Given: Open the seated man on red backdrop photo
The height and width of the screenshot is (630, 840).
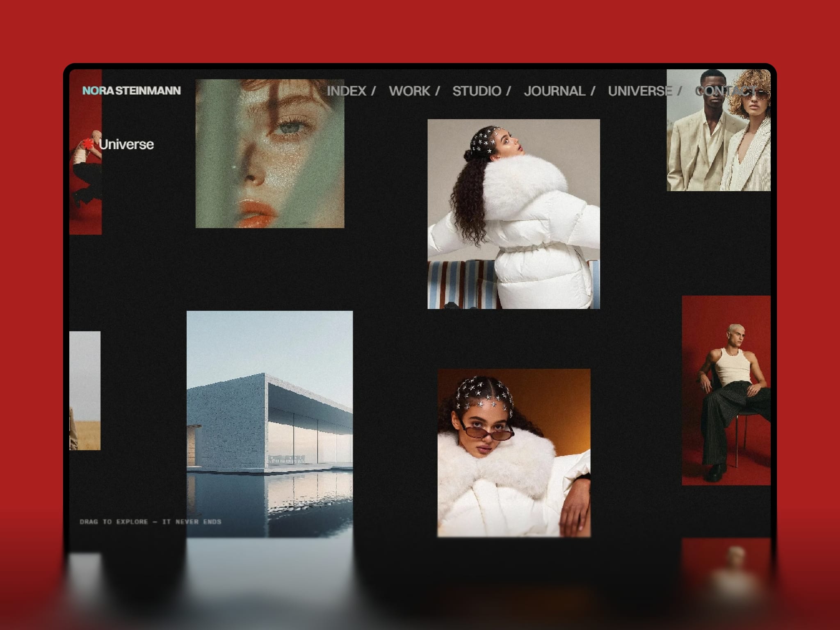Looking at the screenshot, I should coord(726,390).
